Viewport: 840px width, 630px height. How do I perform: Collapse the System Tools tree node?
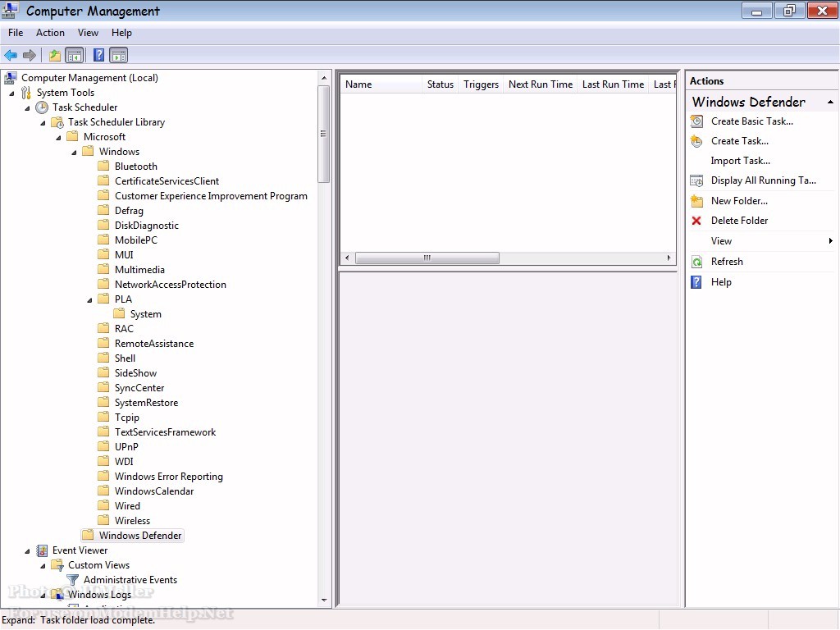pyautogui.click(x=11, y=94)
